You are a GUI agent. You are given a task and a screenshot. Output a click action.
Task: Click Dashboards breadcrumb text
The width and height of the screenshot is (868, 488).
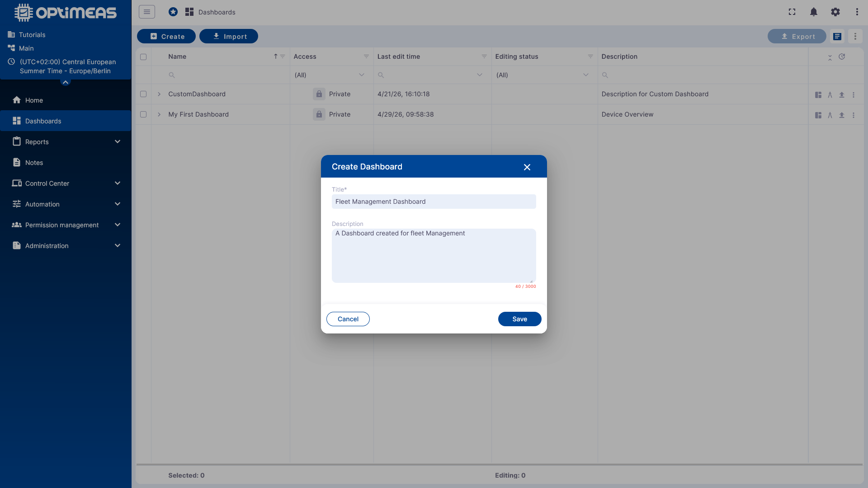coord(217,12)
